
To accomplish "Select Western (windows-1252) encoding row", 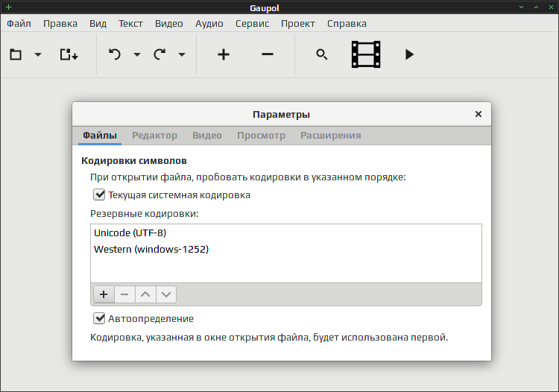I will point(286,249).
